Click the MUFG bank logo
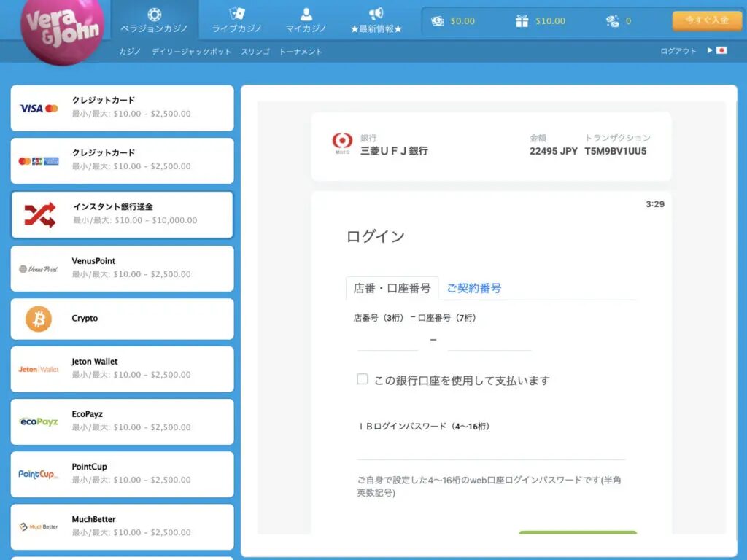The height and width of the screenshot is (560, 747). 342,143
